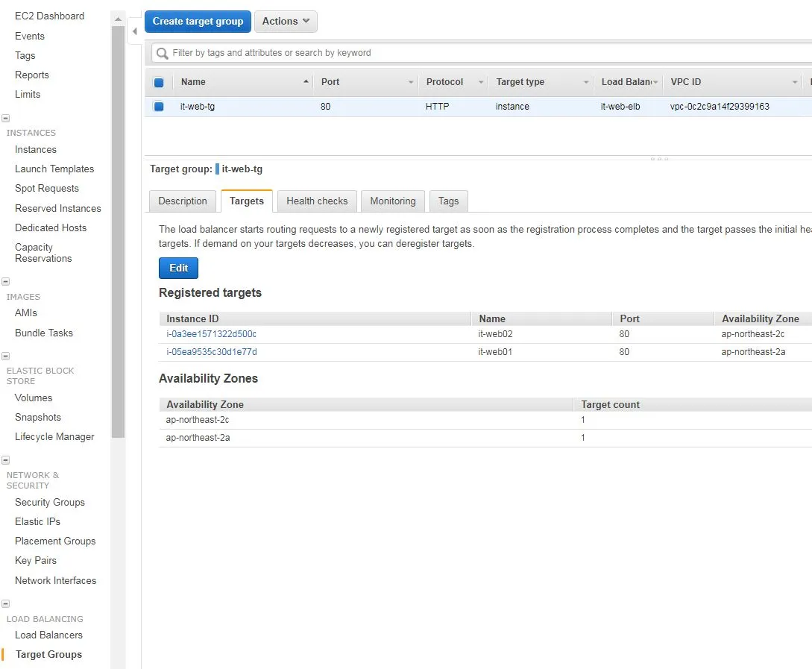Image resolution: width=812 pixels, height=669 pixels.
Task: Collapse the INSTANCES section
Action: tap(6, 119)
